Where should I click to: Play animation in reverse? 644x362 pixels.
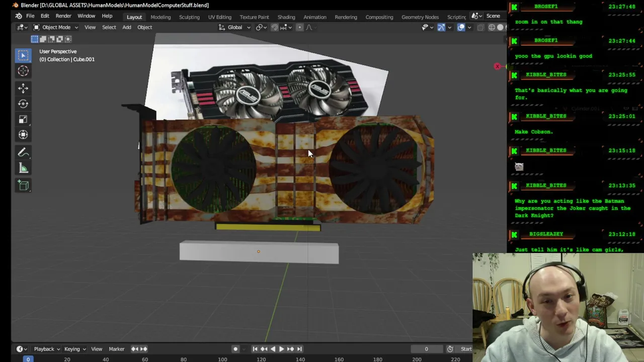[x=273, y=349]
